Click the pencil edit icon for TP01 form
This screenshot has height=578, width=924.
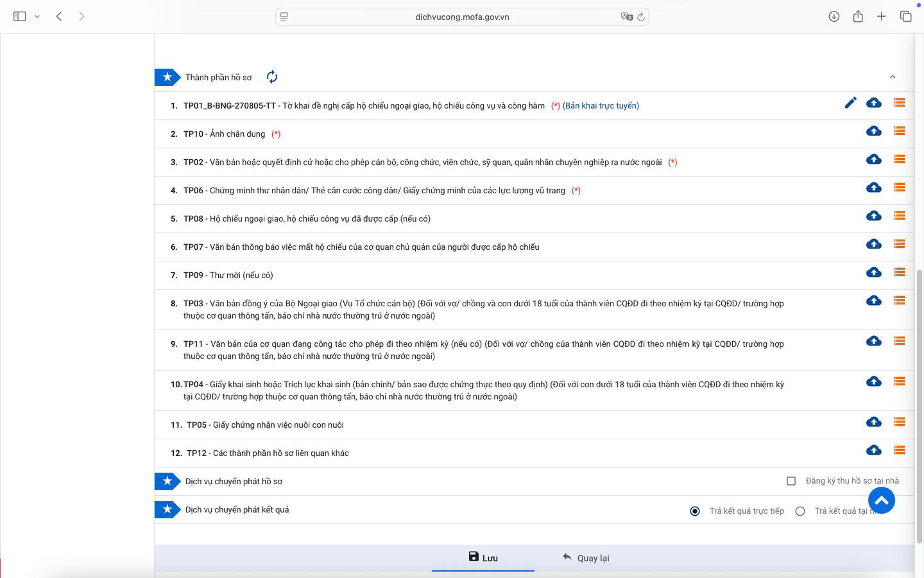[x=850, y=103]
